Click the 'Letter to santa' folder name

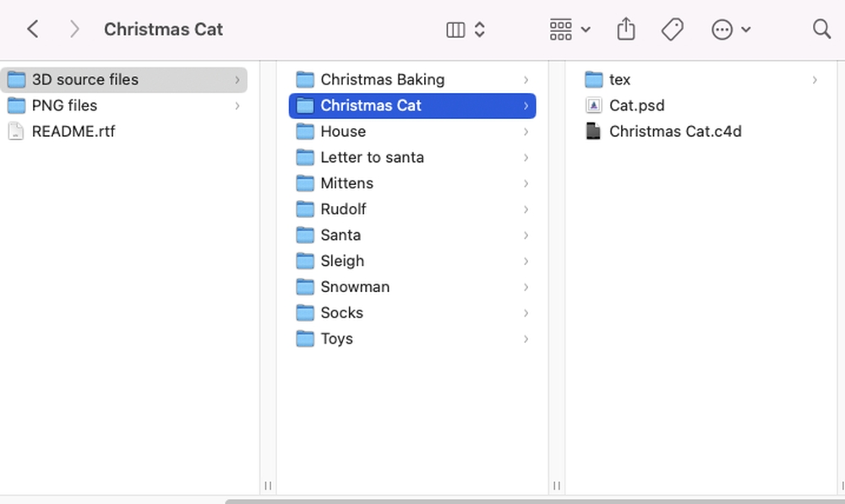(x=373, y=157)
